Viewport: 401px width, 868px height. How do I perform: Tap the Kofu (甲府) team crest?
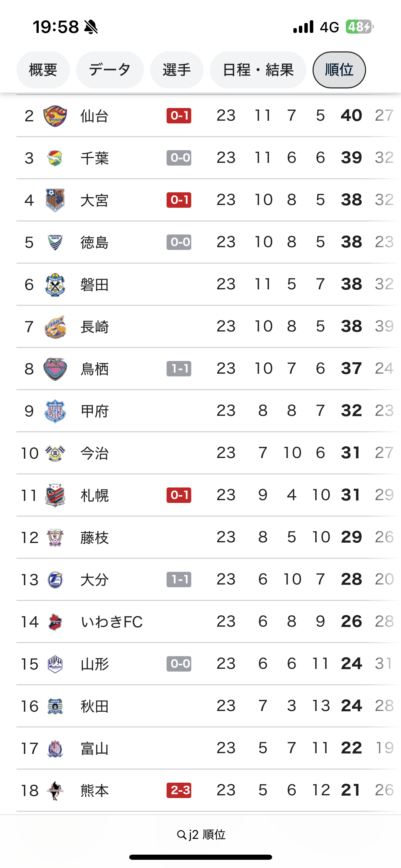[x=55, y=411]
